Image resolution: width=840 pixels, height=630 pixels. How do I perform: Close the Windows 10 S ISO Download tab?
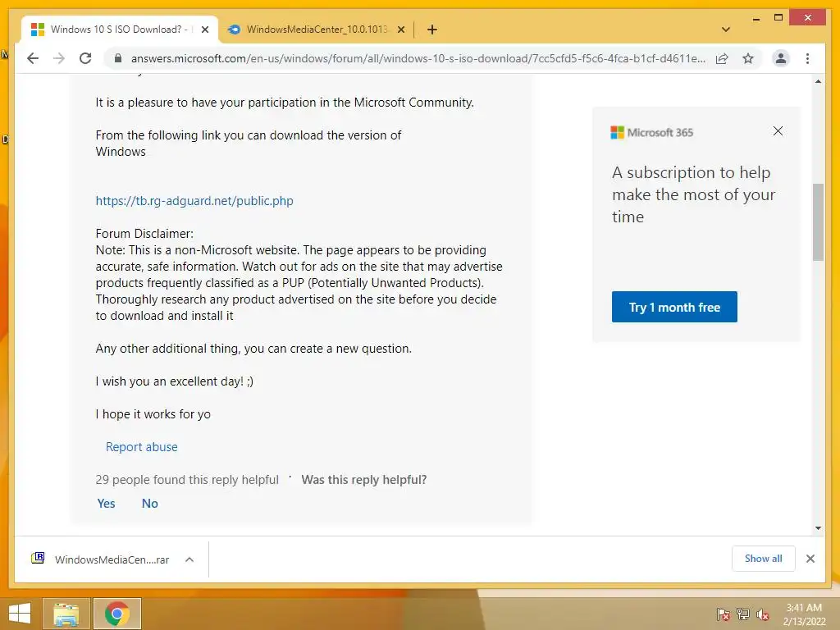(x=204, y=30)
